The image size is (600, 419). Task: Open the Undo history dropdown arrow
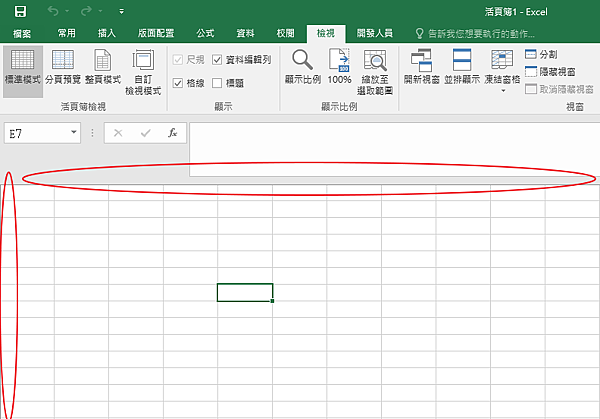(67, 11)
